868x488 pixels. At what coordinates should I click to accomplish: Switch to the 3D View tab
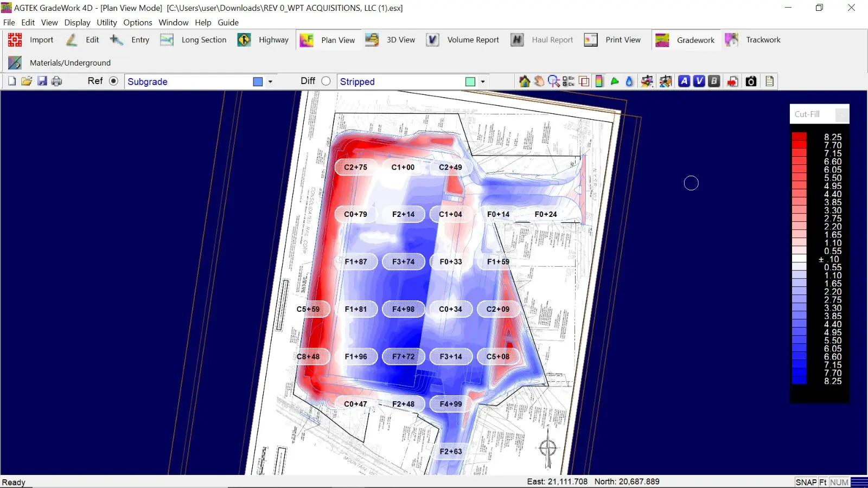point(391,40)
